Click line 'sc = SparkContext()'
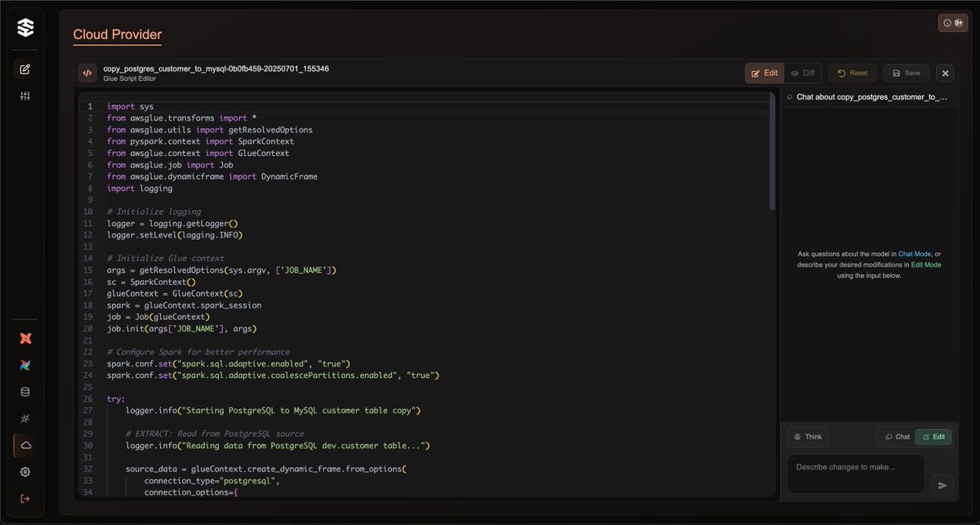 click(x=151, y=282)
